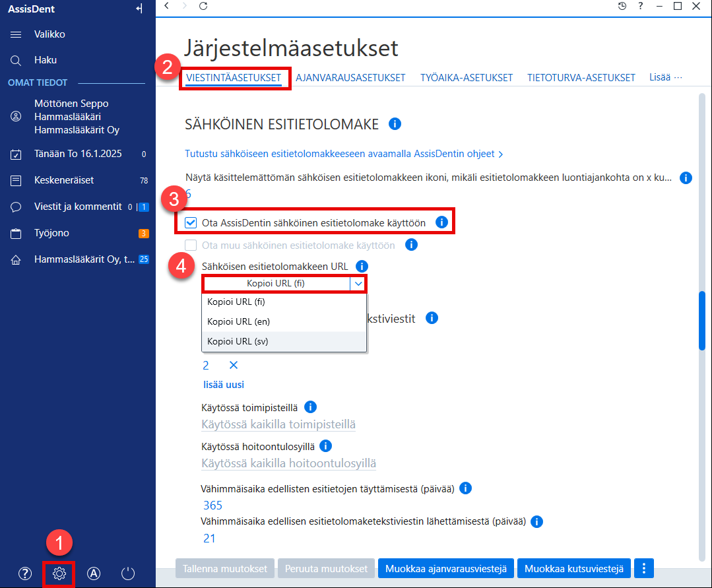
Task: Click the vertical scrollbar thumb
Action: pyautogui.click(x=702, y=321)
